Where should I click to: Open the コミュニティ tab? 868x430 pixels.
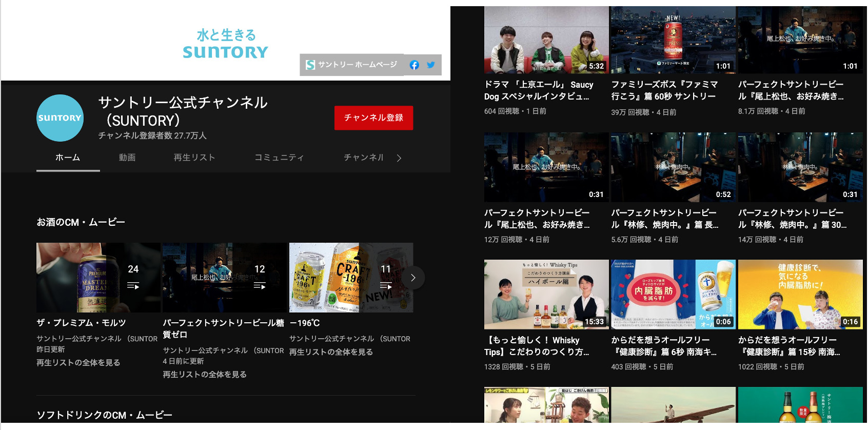pyautogui.click(x=279, y=158)
